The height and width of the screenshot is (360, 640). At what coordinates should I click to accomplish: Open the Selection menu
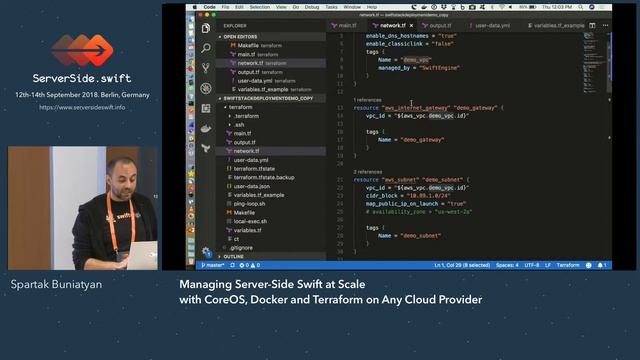click(260, 7)
